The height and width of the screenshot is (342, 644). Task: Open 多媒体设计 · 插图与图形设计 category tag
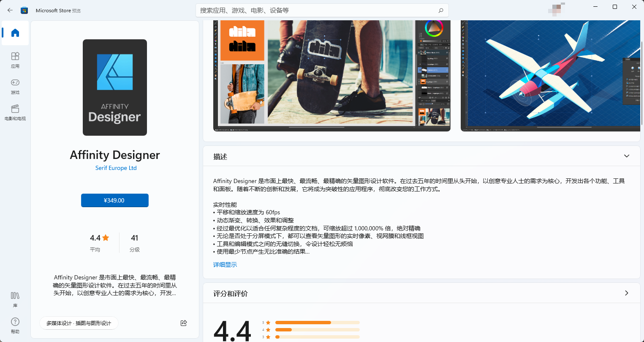tap(79, 323)
